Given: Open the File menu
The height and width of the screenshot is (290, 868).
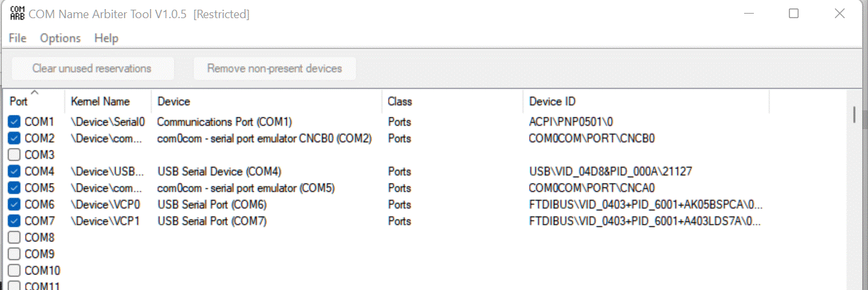Looking at the screenshot, I should click(18, 38).
